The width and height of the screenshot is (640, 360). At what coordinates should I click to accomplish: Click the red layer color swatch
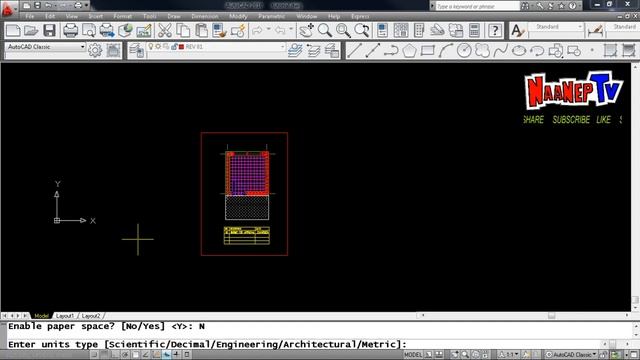coord(181,47)
